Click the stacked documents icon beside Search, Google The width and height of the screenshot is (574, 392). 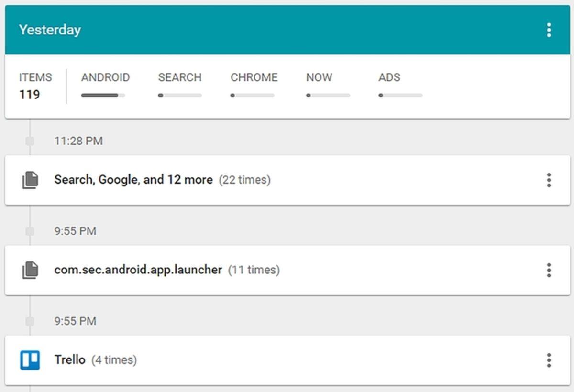[31, 179]
